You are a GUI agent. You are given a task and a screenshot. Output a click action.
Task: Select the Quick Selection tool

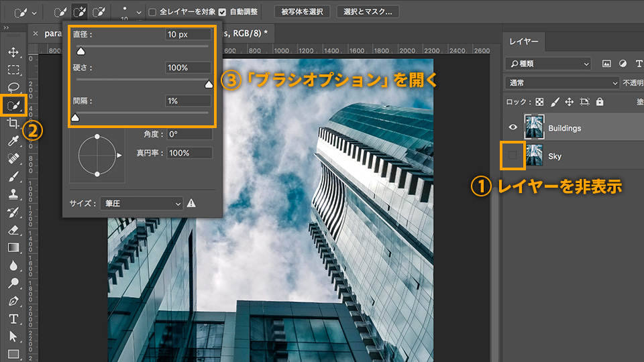pos(13,105)
